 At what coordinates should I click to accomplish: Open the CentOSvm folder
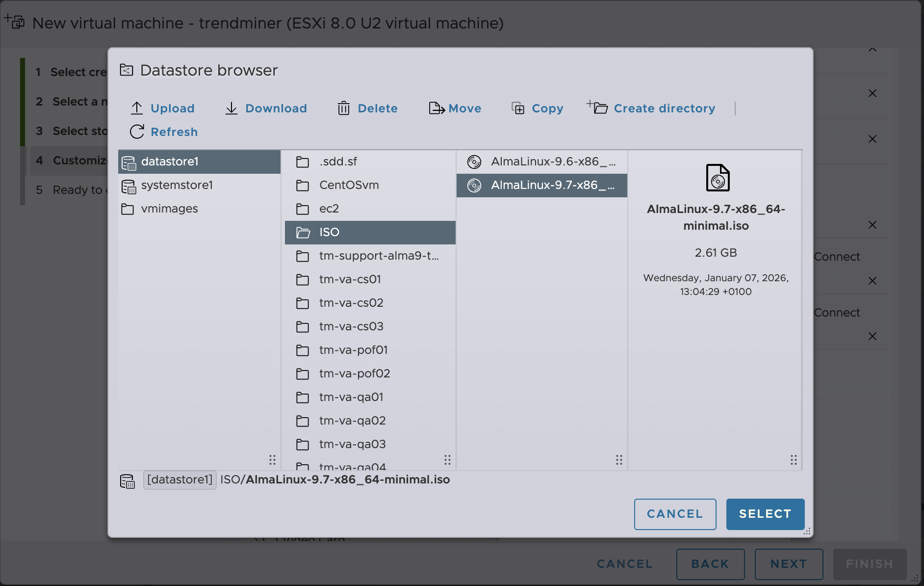click(x=349, y=185)
